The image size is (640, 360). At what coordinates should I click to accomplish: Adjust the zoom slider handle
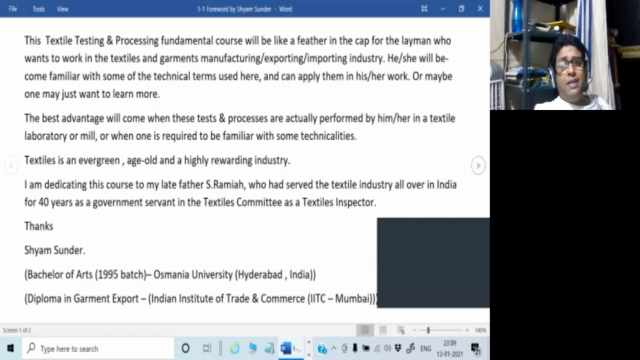pos(428,330)
